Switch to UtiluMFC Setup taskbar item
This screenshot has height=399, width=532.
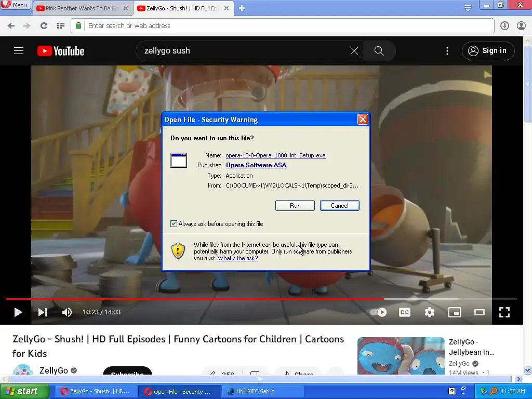(262, 391)
